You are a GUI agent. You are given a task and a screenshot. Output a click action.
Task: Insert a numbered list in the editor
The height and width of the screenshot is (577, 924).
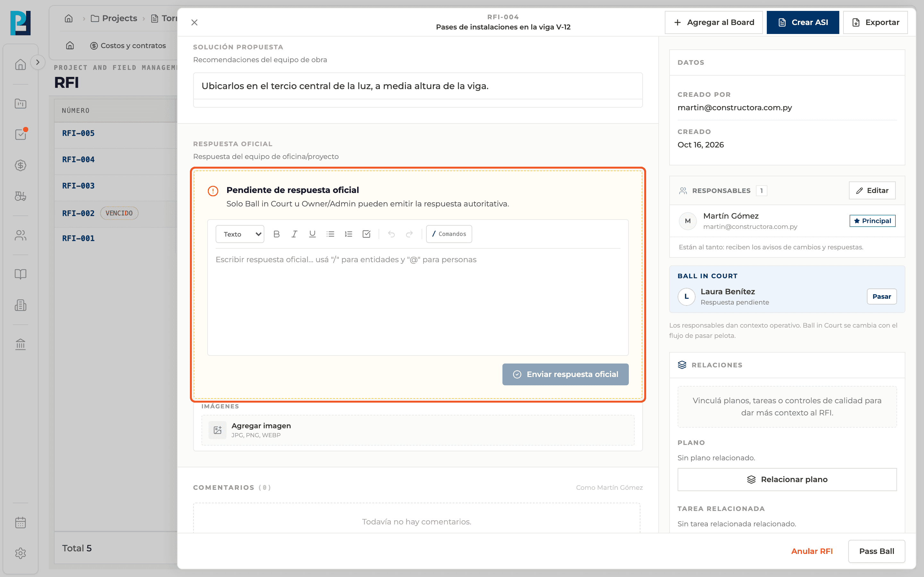[x=348, y=234]
